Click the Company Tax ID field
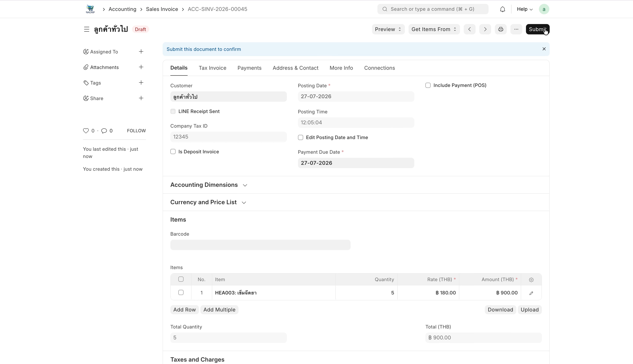This screenshot has height=364, width=633. pyautogui.click(x=228, y=137)
